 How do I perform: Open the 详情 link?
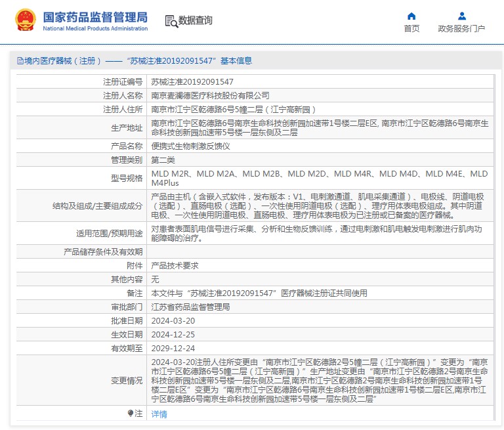click(x=159, y=414)
